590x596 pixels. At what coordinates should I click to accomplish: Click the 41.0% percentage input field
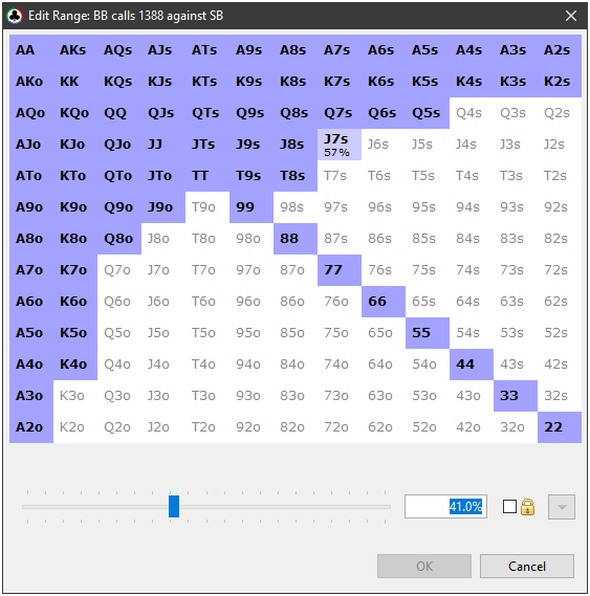pyautogui.click(x=446, y=507)
